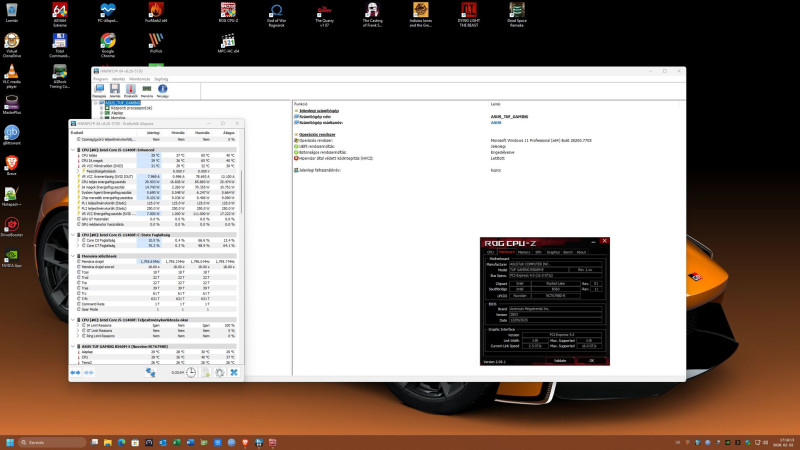The height and width of the screenshot is (450, 800).
Task: Collapse the CPU [#0] Enhanced sensor group
Action: [72, 150]
